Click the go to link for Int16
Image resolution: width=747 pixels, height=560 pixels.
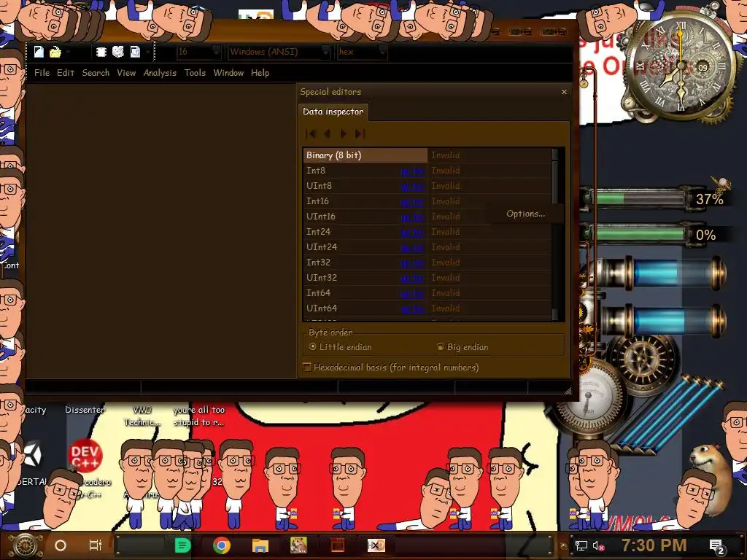pos(412,201)
